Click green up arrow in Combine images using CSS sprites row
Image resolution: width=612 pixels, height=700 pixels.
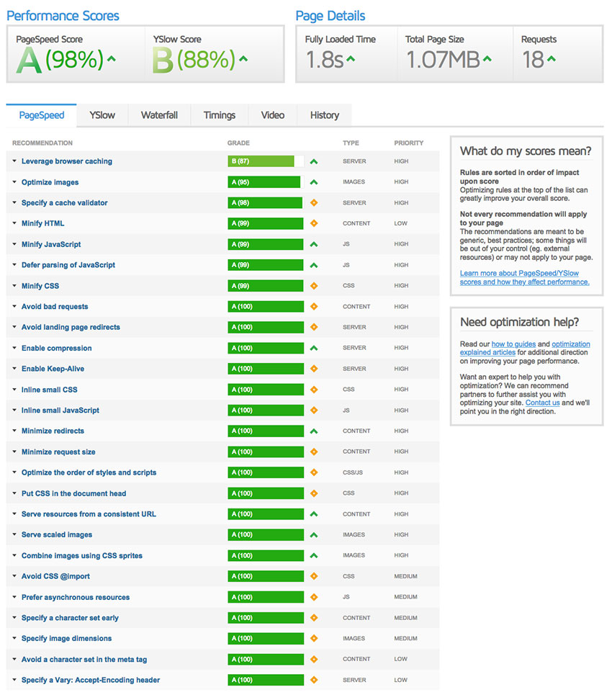pyautogui.click(x=314, y=556)
